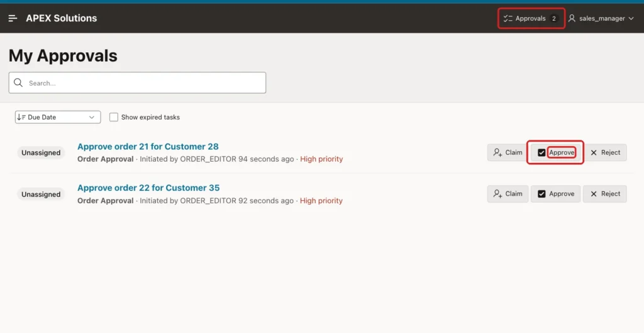Approve order 22 for Customer 35
The image size is (644, 333).
coord(556,194)
